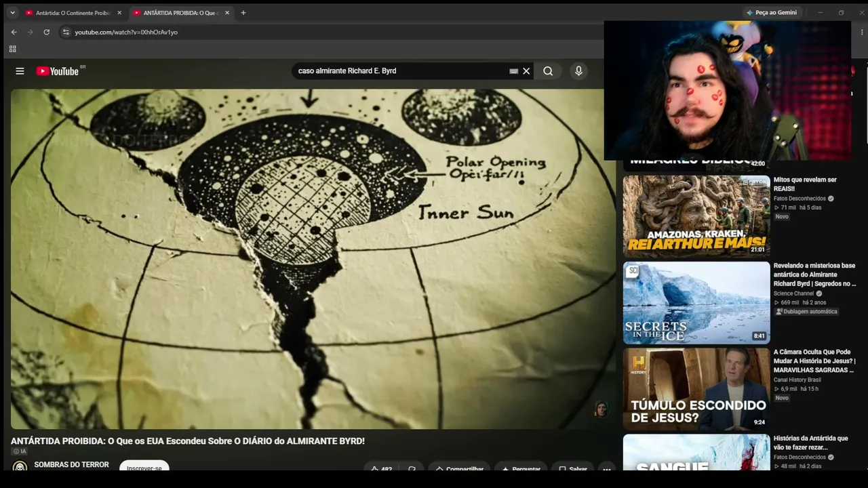This screenshot has height=488, width=868.
Task: Open 'TÚMULO ESCONDIDO DE JESUS?' thumbnail
Action: (696, 389)
